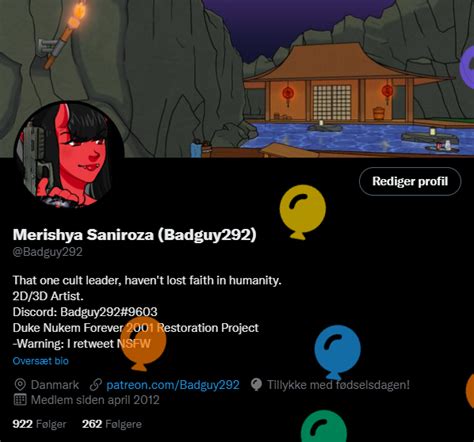Click the blue balloon
The width and height of the screenshot is (474, 442).
pyautogui.click(x=337, y=352)
